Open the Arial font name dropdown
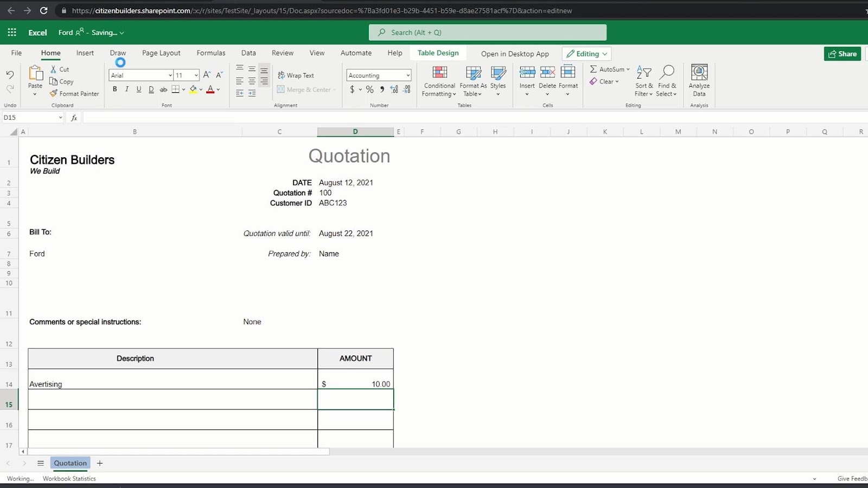Image resolution: width=868 pixels, height=488 pixels. (x=170, y=75)
